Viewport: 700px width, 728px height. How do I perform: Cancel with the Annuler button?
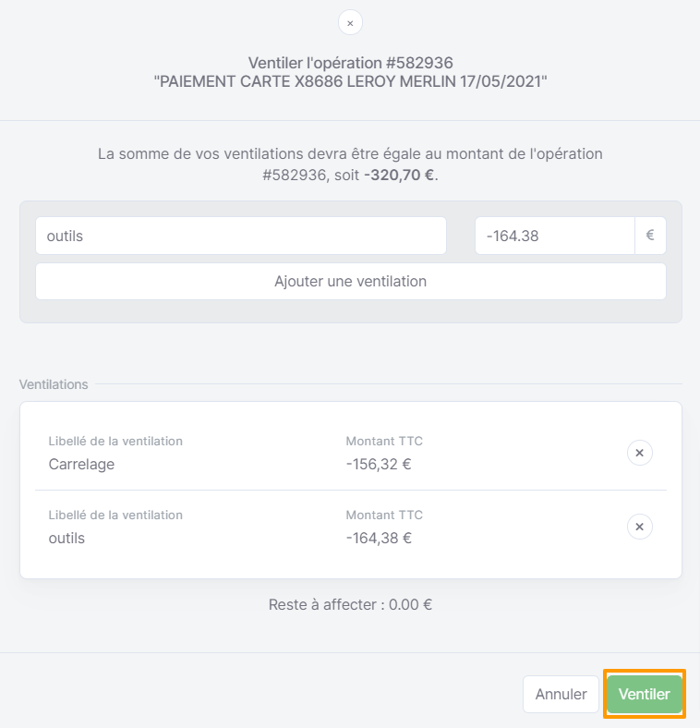(x=561, y=694)
